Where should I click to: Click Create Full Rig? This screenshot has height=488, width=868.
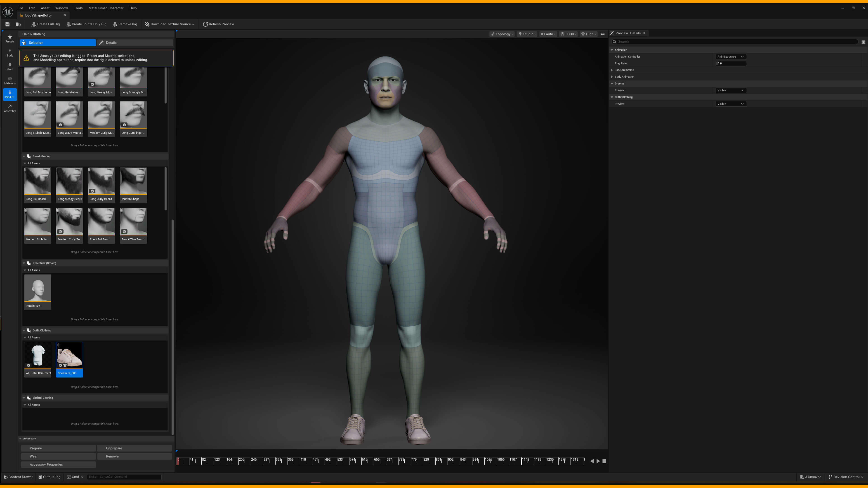45,24
